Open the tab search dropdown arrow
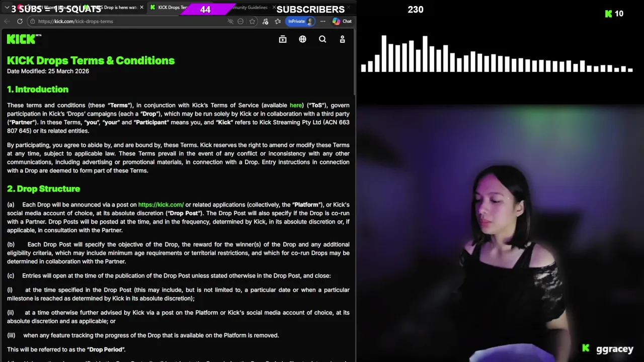Image resolution: width=644 pixels, height=362 pixels. tap(7, 8)
